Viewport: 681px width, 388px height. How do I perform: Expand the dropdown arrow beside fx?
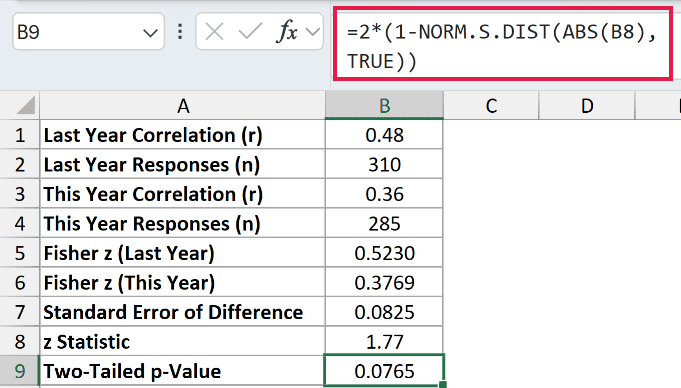[312, 32]
